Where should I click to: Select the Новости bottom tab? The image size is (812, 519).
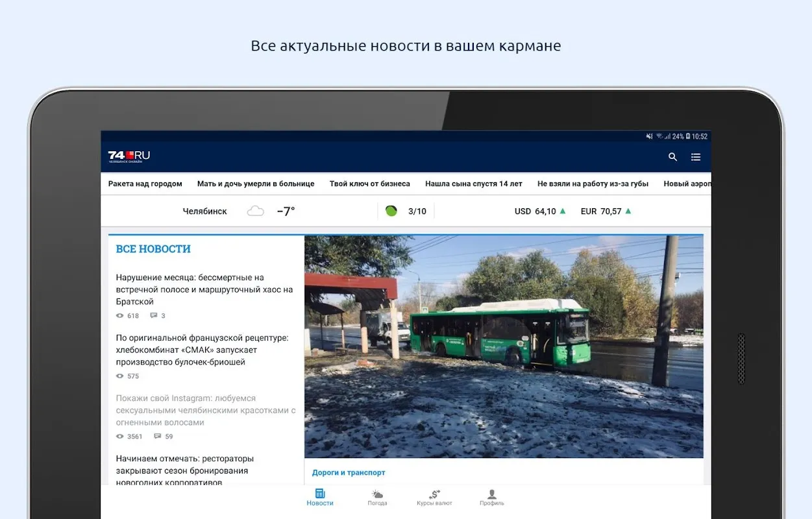point(320,498)
